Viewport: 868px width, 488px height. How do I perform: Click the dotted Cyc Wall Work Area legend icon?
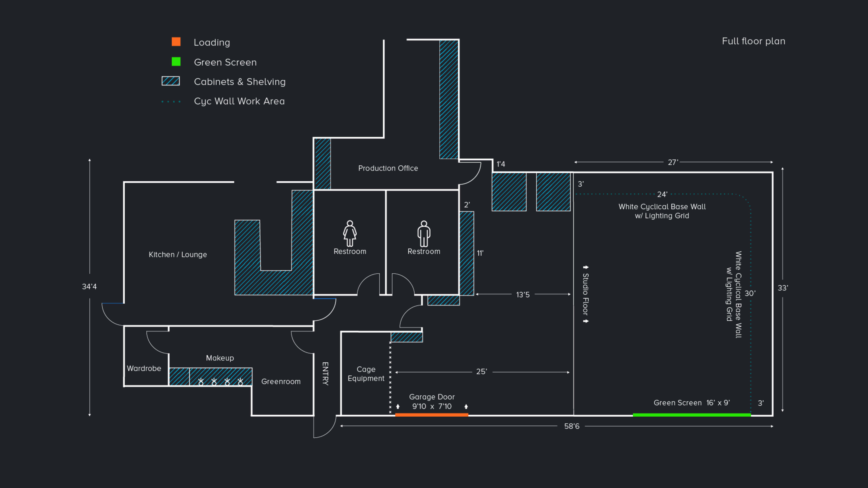click(x=171, y=101)
